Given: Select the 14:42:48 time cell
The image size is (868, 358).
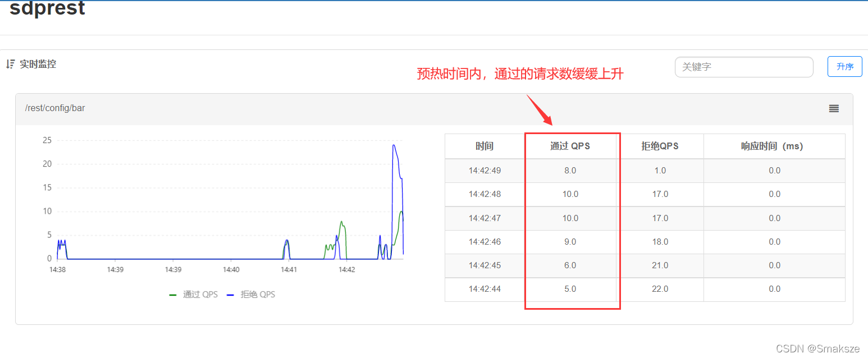Looking at the screenshot, I should point(485,194).
